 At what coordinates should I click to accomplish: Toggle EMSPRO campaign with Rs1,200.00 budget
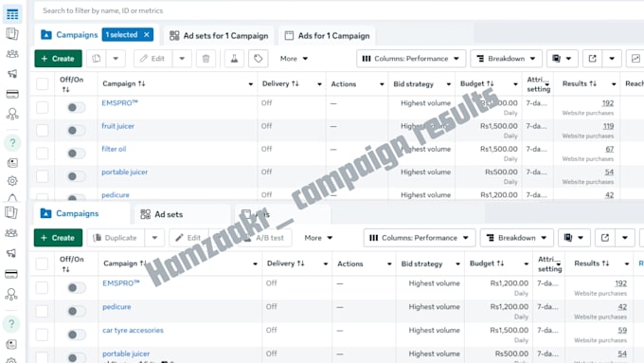pyautogui.click(x=76, y=288)
